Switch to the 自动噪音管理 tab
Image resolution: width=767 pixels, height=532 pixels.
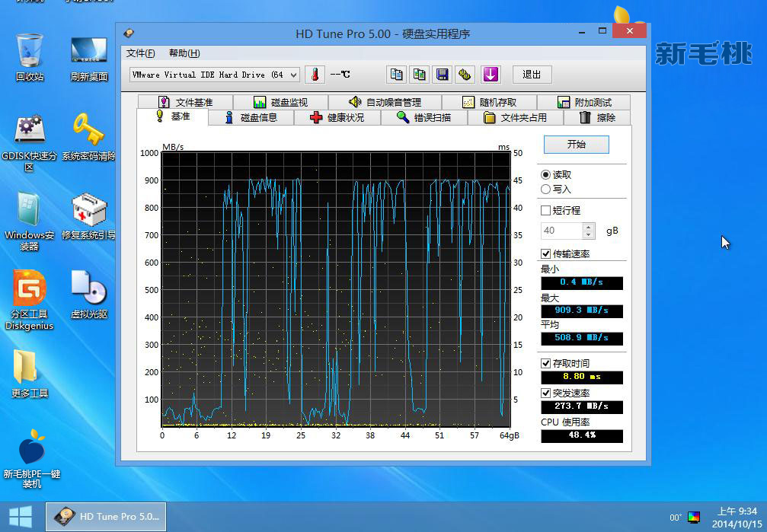coord(385,102)
